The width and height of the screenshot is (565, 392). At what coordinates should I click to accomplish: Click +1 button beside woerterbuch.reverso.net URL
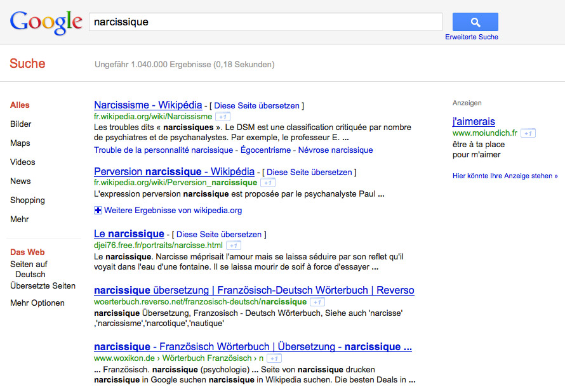point(317,302)
